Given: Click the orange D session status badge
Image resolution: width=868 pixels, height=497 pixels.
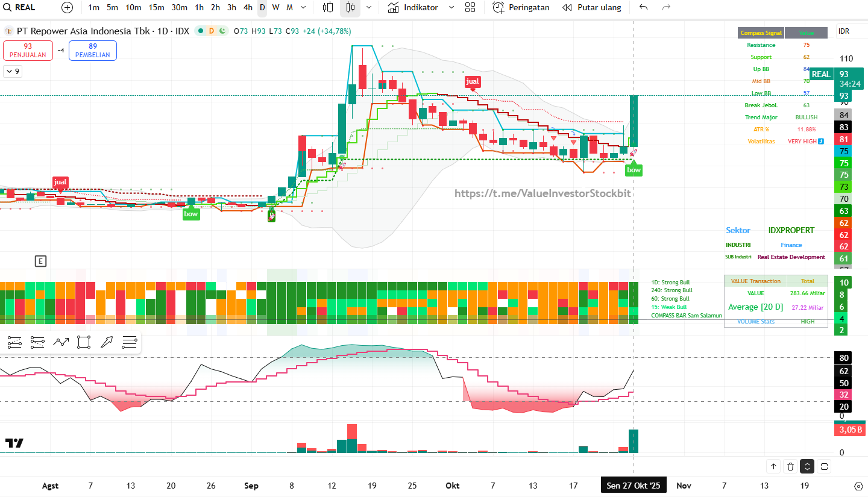Looking at the screenshot, I should (212, 31).
